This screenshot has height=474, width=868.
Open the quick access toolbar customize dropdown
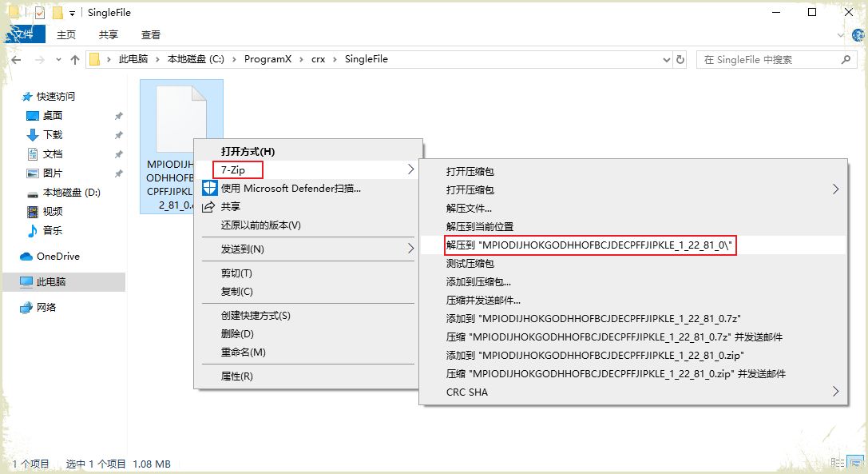(x=72, y=13)
